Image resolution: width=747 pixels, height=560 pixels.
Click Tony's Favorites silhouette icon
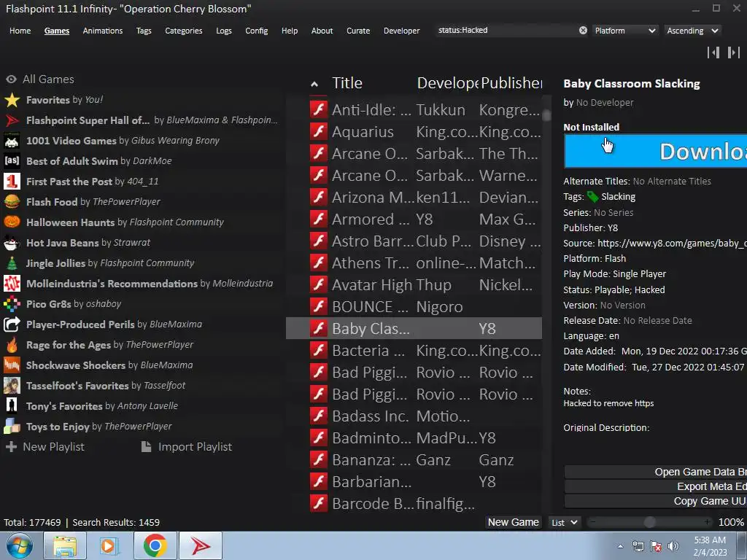click(x=12, y=406)
